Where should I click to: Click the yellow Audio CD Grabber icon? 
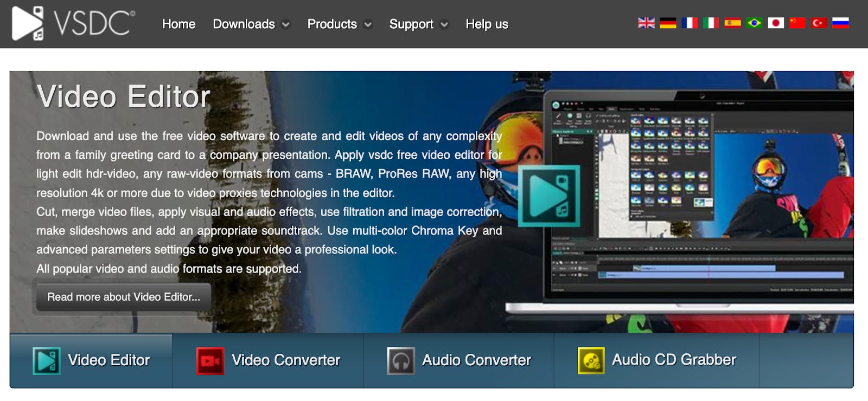point(591,361)
